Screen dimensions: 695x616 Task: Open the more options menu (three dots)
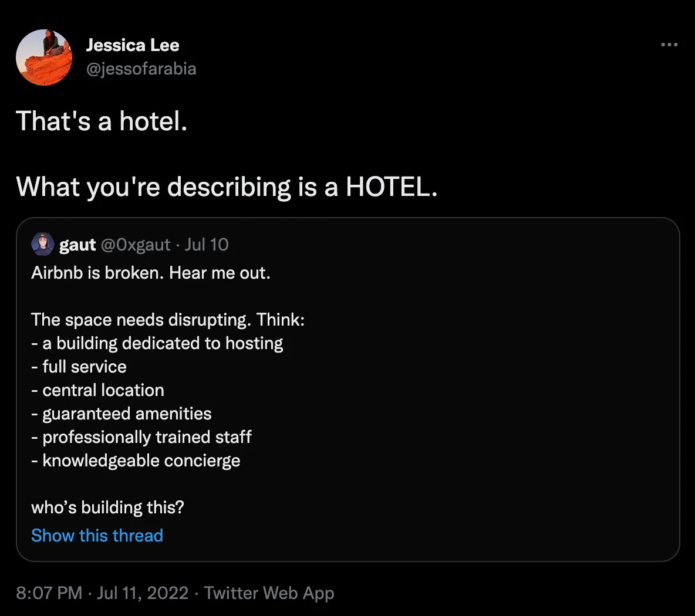click(669, 45)
